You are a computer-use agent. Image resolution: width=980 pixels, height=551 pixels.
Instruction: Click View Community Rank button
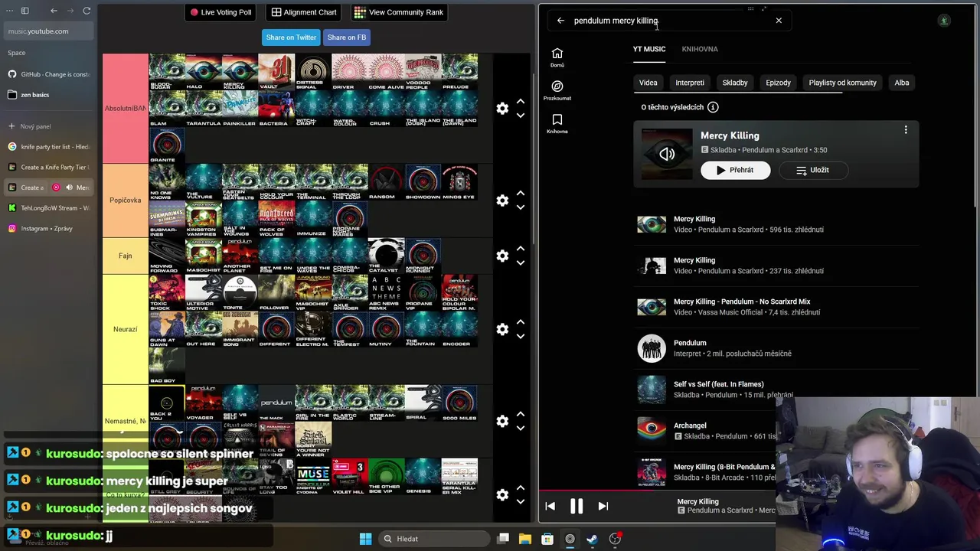tap(398, 12)
